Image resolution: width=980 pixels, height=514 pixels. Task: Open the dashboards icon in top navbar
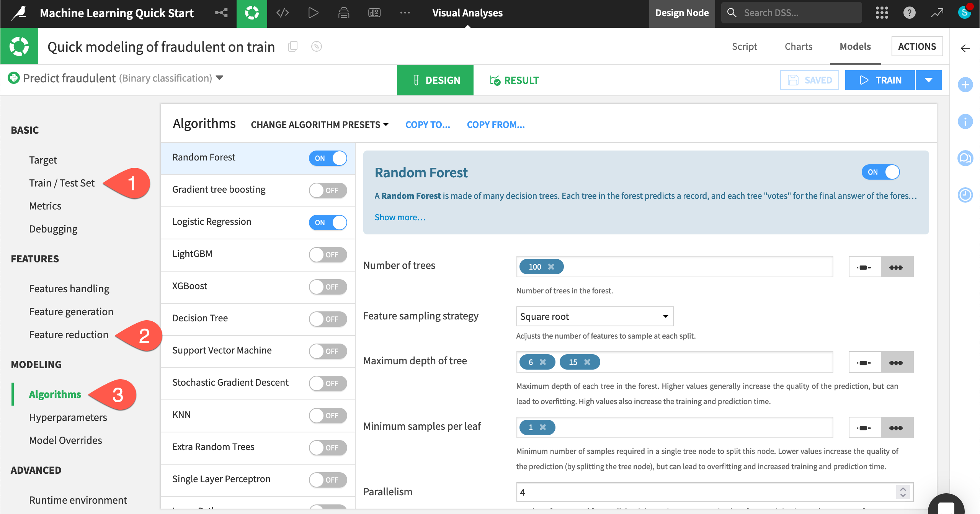point(374,13)
